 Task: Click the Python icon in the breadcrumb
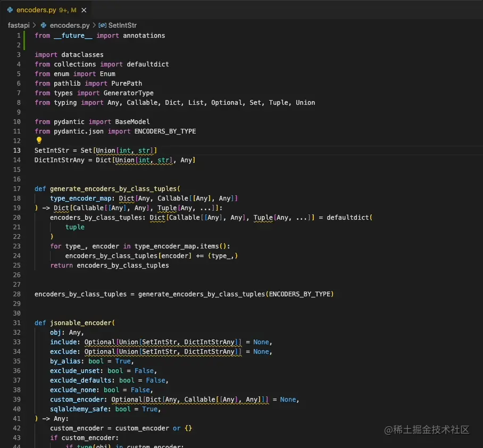click(44, 25)
